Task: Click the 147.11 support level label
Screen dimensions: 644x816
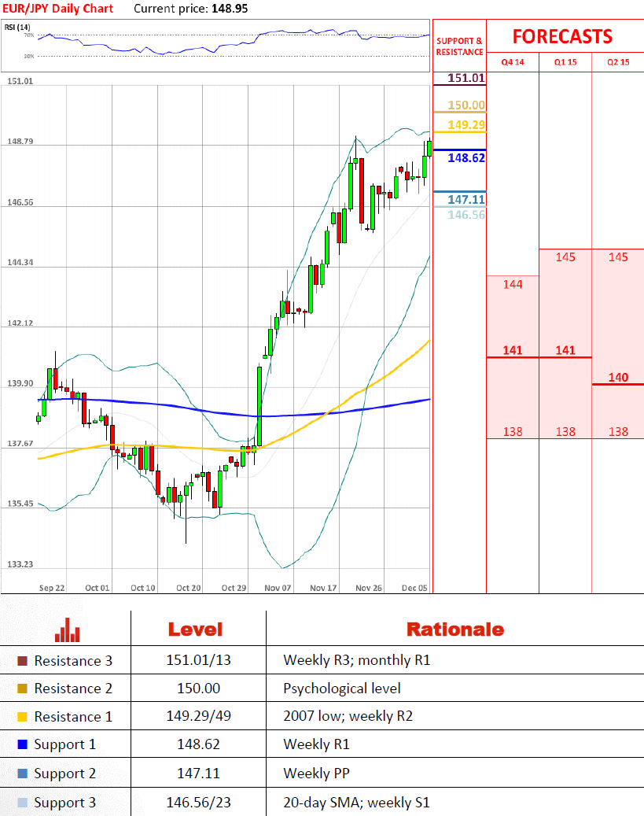Action: [x=466, y=199]
